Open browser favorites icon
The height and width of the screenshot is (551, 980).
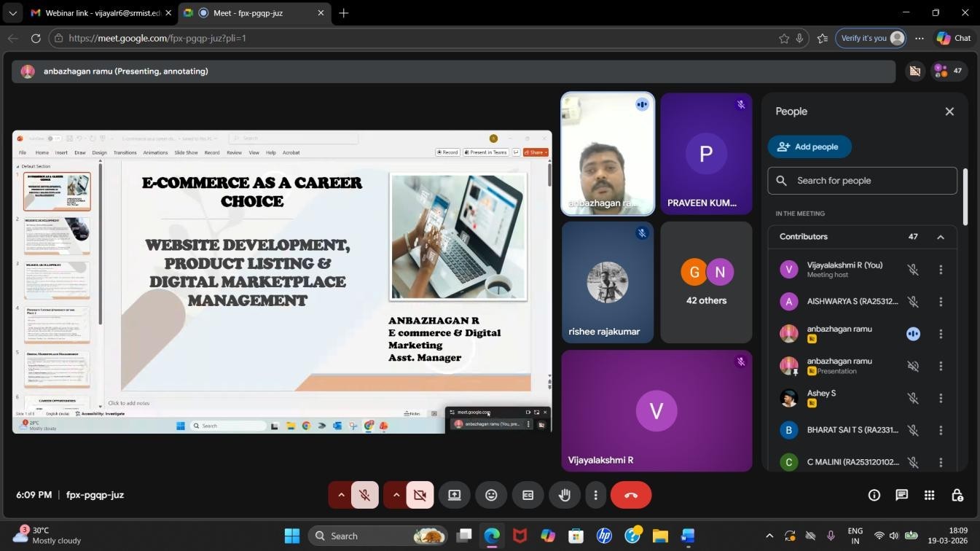[x=822, y=38]
